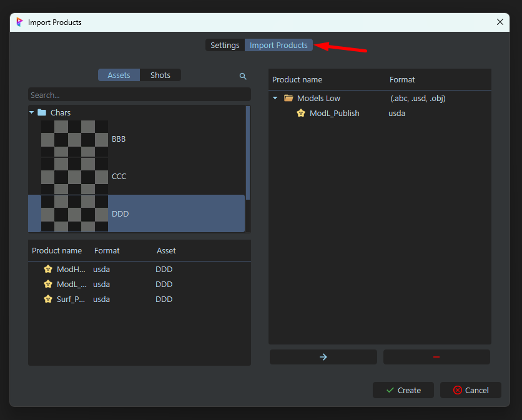Click the Surf_P product star icon
522x420 pixels.
pos(48,299)
